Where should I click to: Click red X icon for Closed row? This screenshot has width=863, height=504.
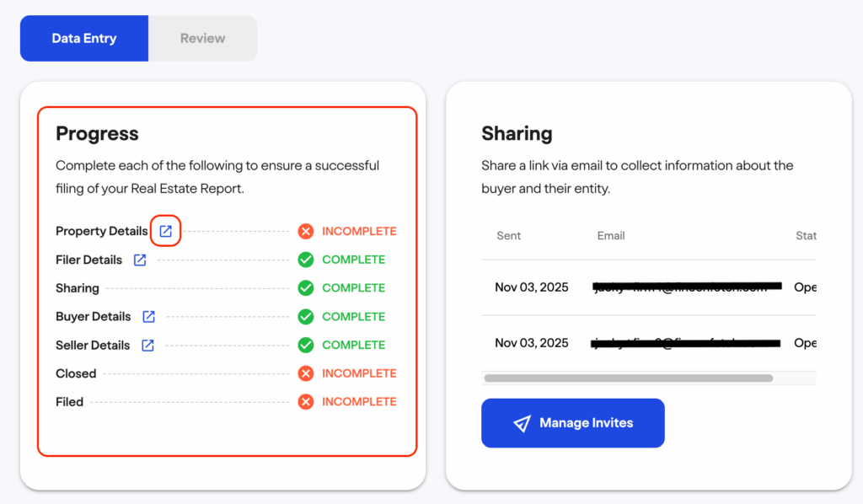coord(306,373)
